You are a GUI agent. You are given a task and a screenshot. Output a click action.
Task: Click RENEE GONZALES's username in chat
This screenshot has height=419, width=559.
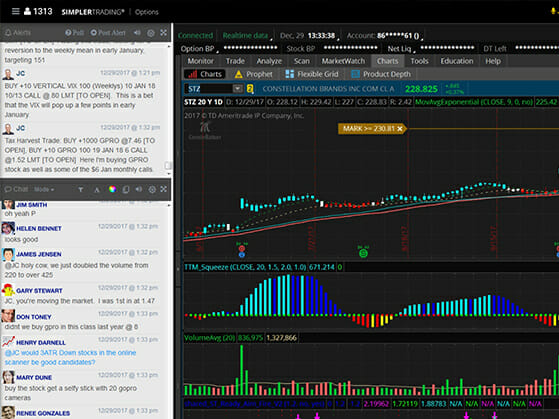(43, 413)
